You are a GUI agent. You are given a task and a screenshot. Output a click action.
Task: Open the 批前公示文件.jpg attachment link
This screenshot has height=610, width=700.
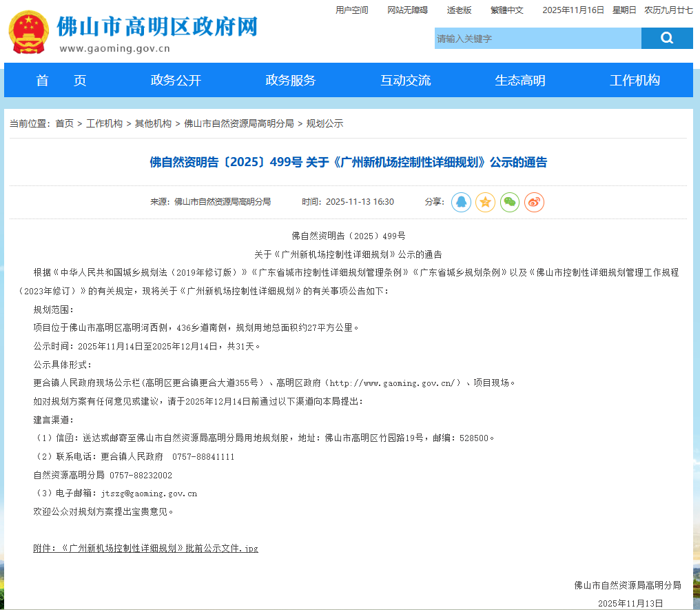145,548
